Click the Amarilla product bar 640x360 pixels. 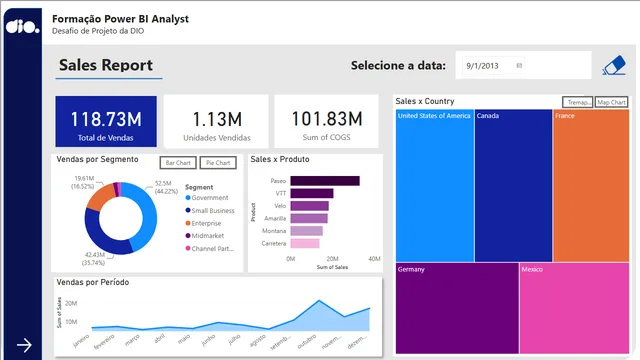[x=309, y=218]
